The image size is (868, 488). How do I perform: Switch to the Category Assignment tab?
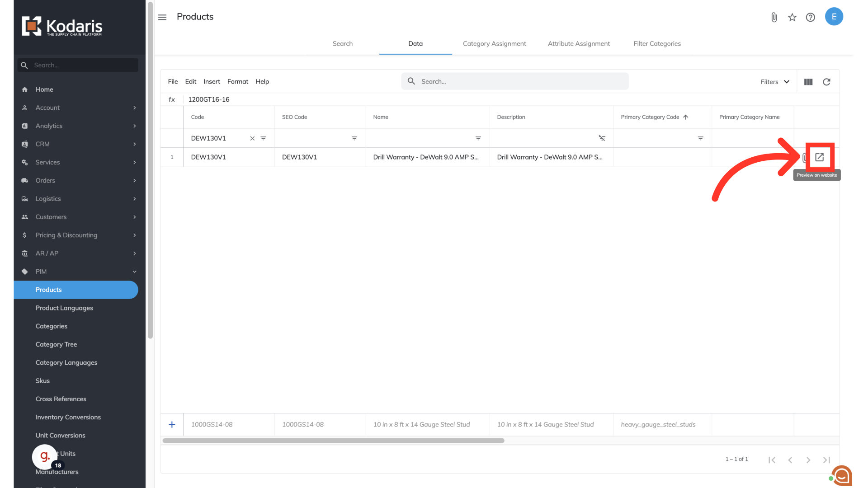[494, 44]
